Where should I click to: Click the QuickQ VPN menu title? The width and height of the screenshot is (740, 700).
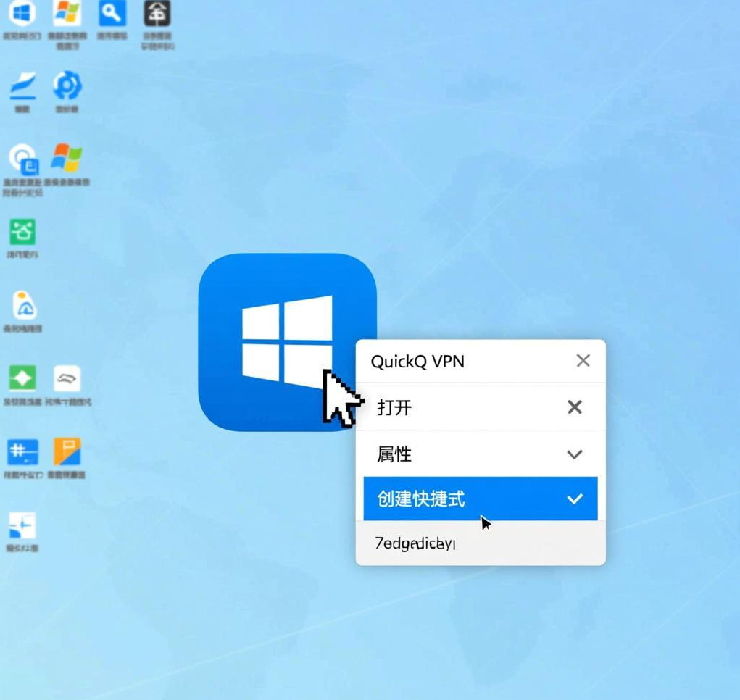coord(417,362)
